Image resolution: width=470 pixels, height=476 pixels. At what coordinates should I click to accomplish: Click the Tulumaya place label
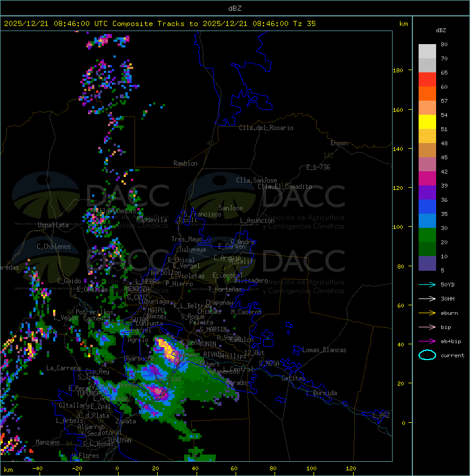[193, 249]
